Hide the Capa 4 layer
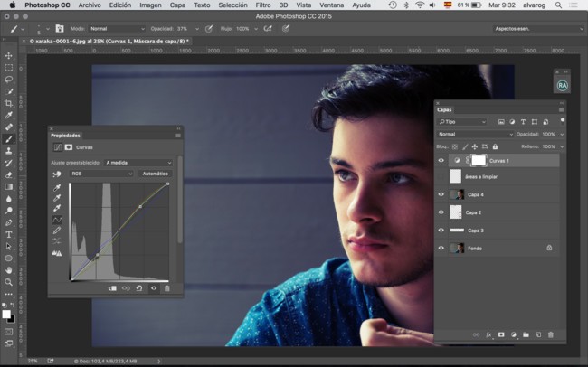The width and height of the screenshot is (588, 367). tap(441, 194)
